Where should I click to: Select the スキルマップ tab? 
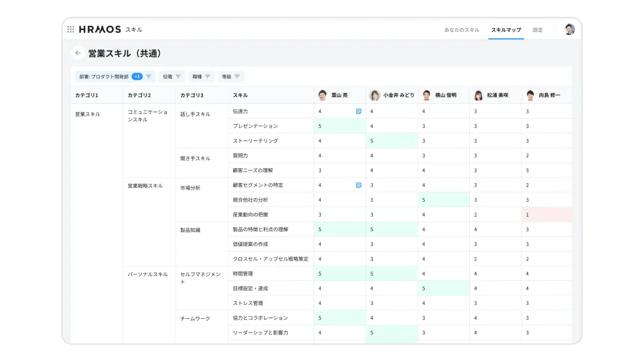point(506,29)
